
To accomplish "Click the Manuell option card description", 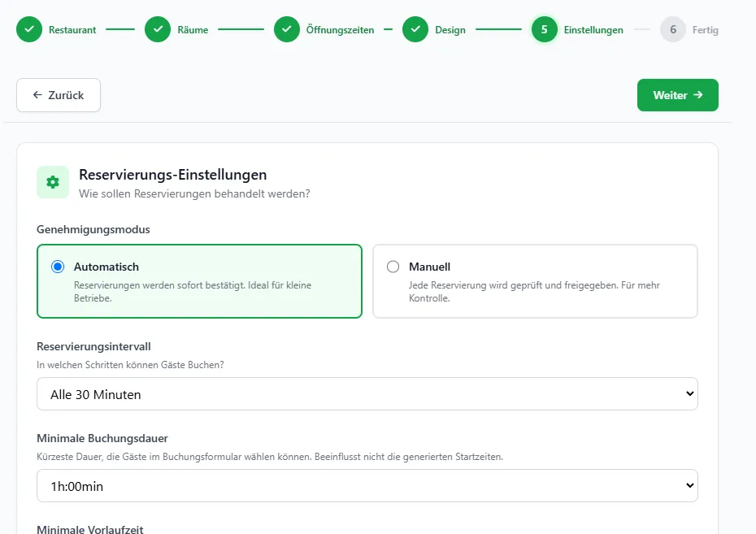I will coord(534,292).
